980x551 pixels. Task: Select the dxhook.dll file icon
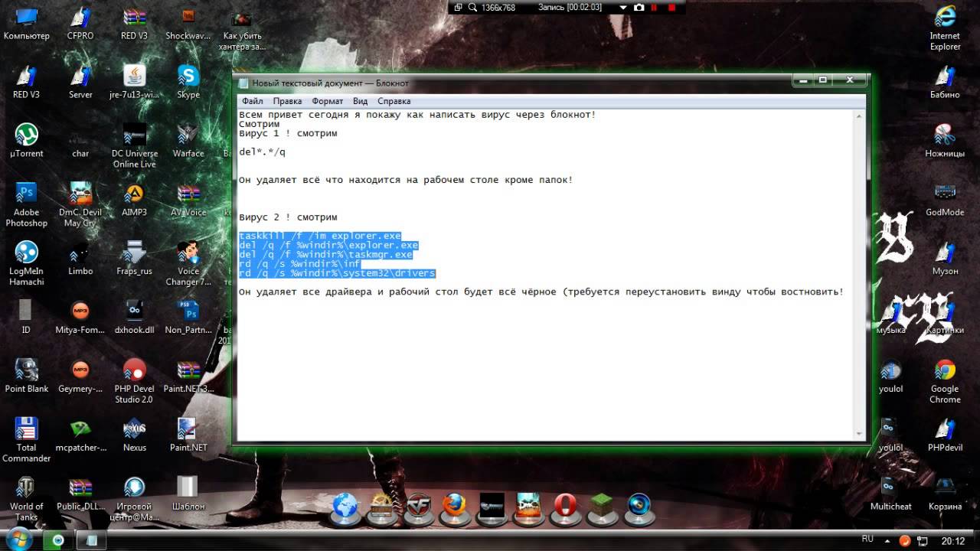click(135, 318)
